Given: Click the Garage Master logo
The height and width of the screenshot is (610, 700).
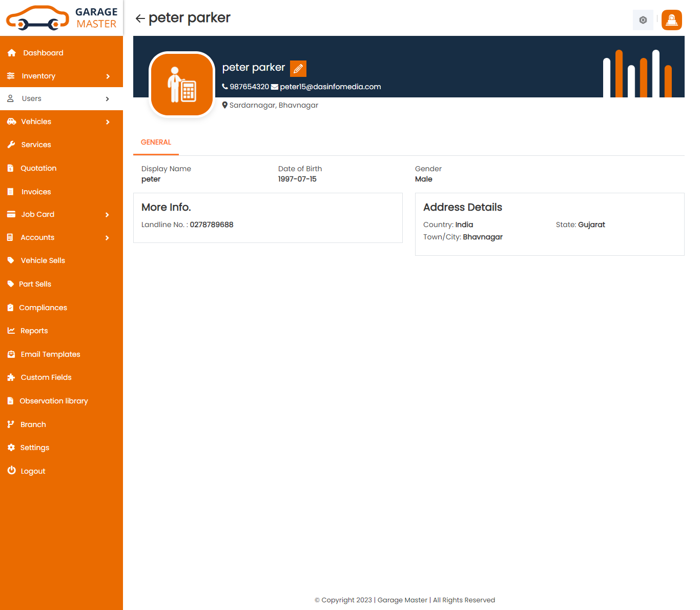Looking at the screenshot, I should click(61, 18).
